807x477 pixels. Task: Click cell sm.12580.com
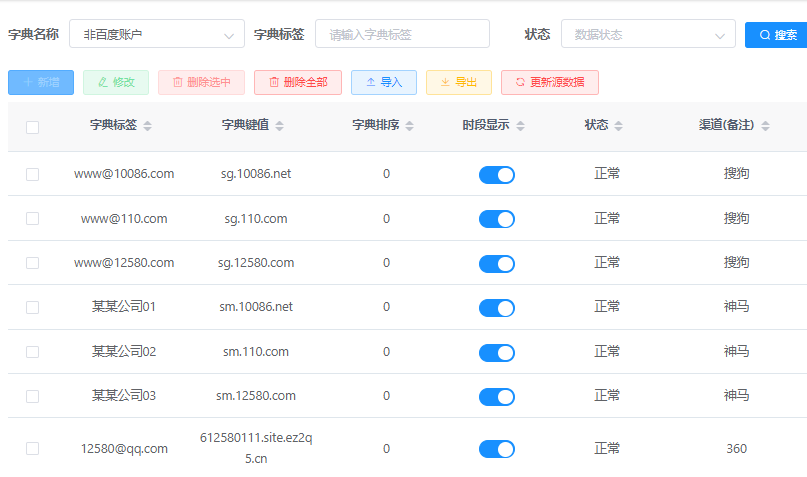256,396
